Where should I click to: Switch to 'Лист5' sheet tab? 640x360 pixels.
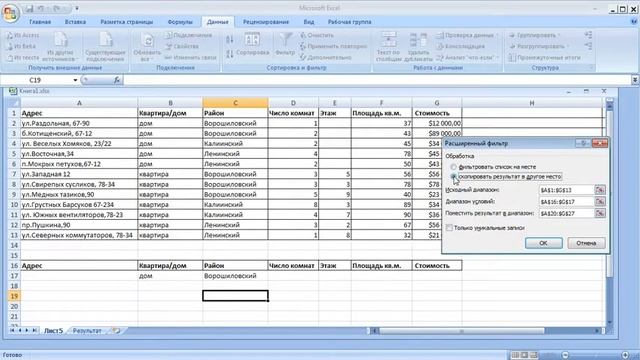pos(53,331)
